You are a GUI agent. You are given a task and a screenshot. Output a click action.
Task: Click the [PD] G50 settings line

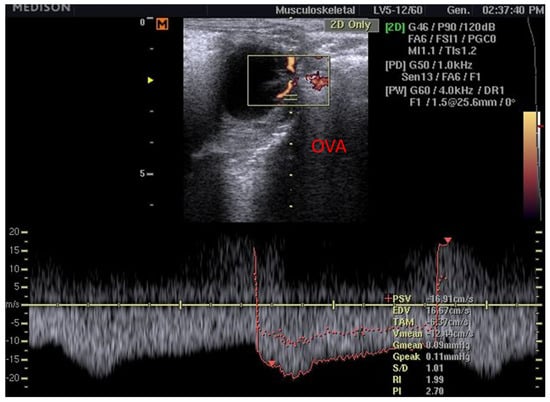pyautogui.click(x=429, y=65)
